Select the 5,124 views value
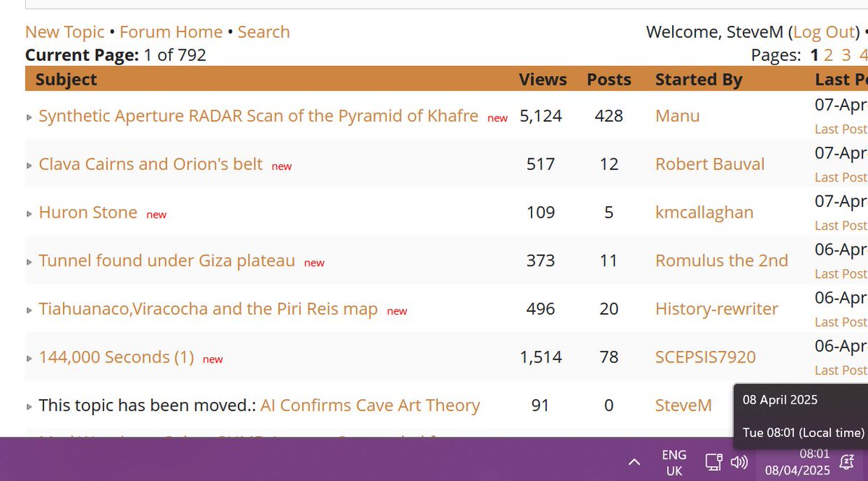 [541, 116]
